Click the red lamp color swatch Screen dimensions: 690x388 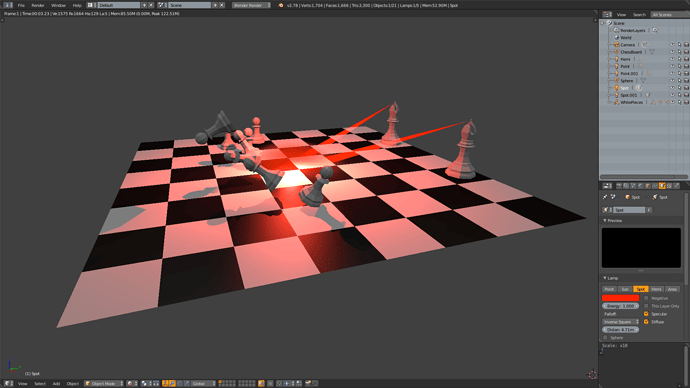pos(620,298)
